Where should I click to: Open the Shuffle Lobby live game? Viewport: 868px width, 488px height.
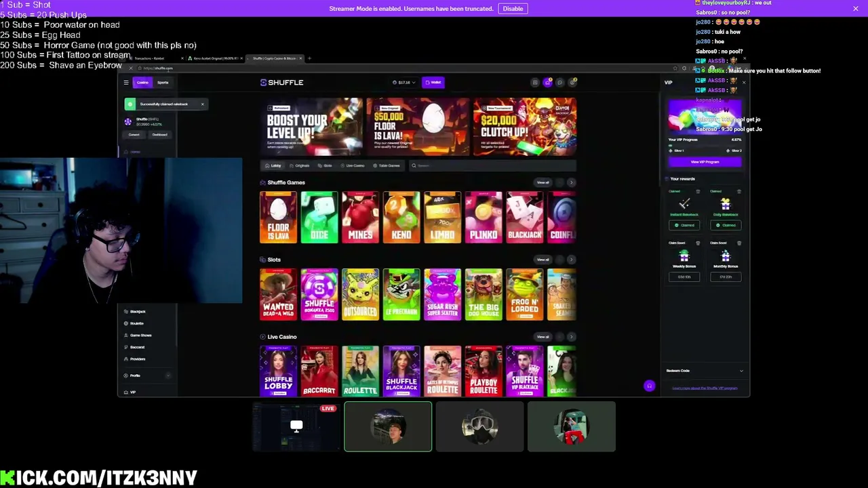(278, 371)
